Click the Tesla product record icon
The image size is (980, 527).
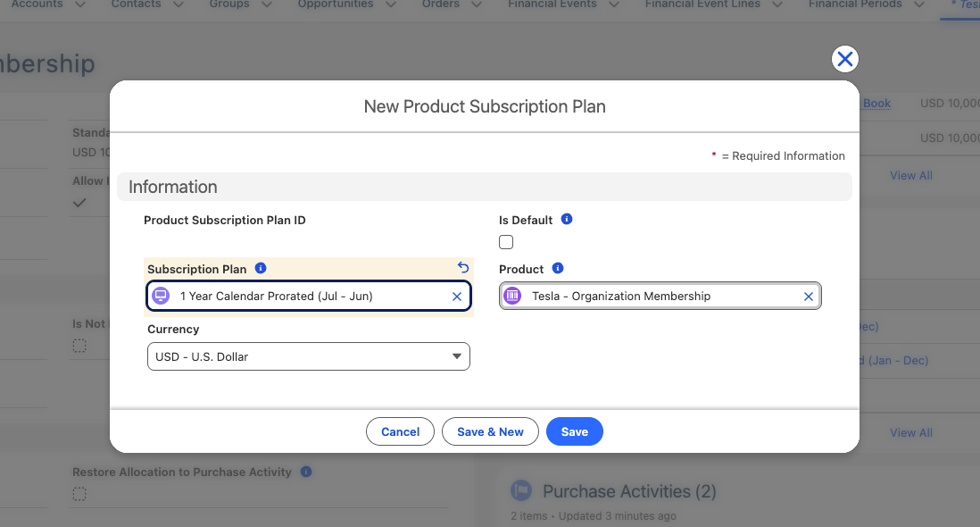(x=512, y=296)
